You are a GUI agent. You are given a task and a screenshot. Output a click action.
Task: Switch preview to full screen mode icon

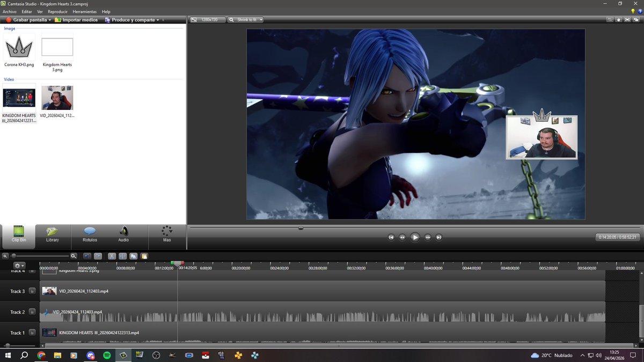point(628,20)
